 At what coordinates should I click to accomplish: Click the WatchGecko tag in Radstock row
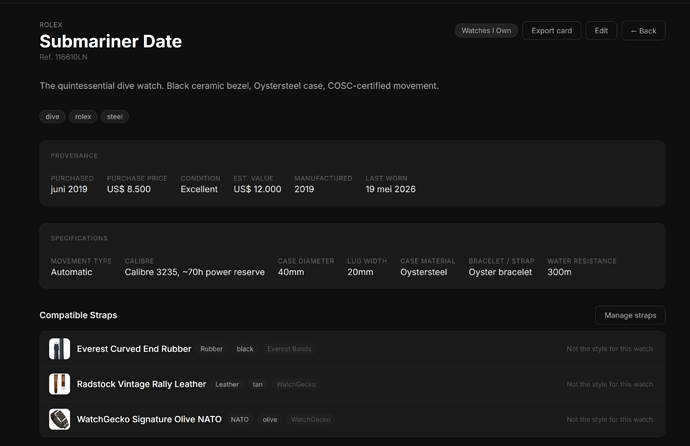pos(296,384)
